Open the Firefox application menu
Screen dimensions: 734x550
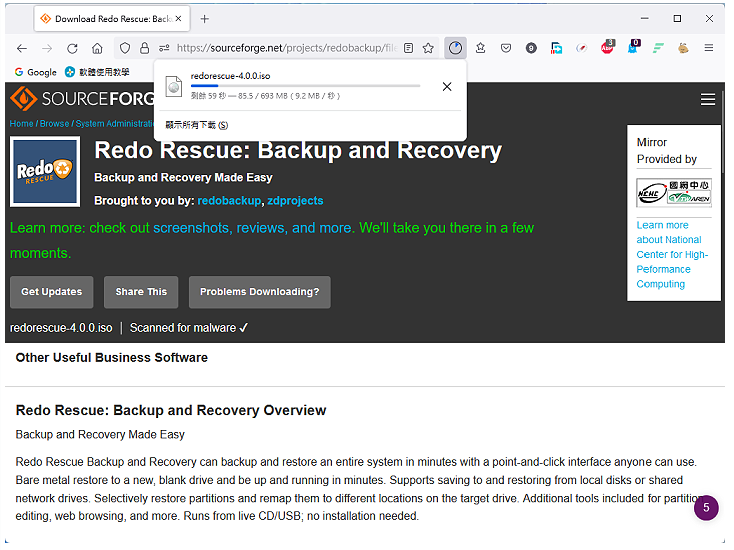(709, 48)
